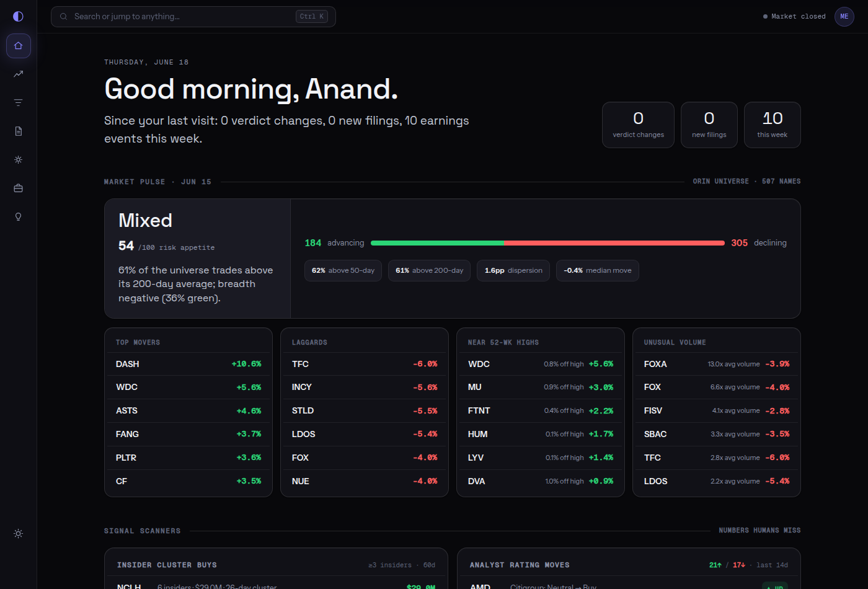Open WDC in Near 52-Wk Highs

click(x=541, y=364)
